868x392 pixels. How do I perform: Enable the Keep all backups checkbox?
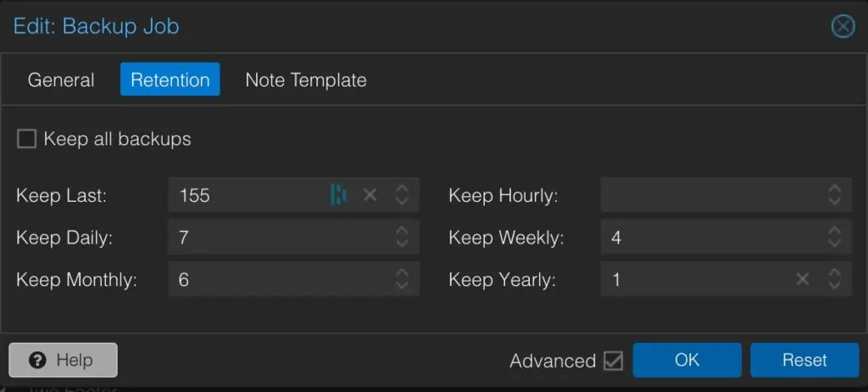(26, 138)
